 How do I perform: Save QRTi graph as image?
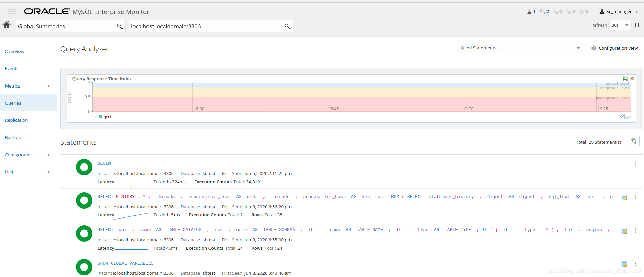(632, 79)
